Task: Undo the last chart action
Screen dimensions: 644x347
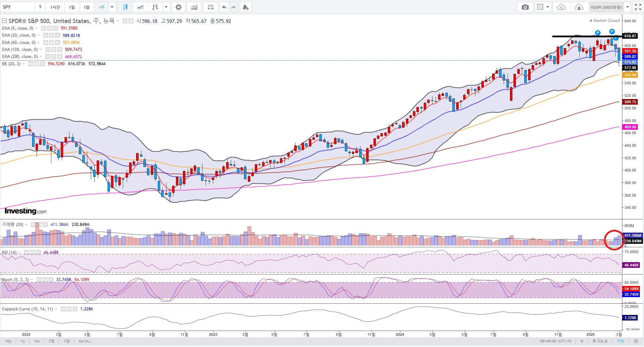Action: click(x=224, y=7)
